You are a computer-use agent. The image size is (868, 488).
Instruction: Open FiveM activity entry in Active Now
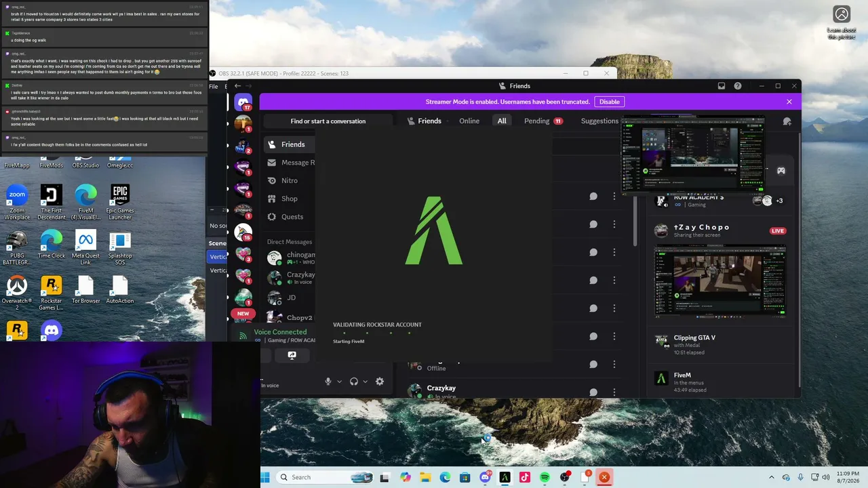[x=719, y=382]
